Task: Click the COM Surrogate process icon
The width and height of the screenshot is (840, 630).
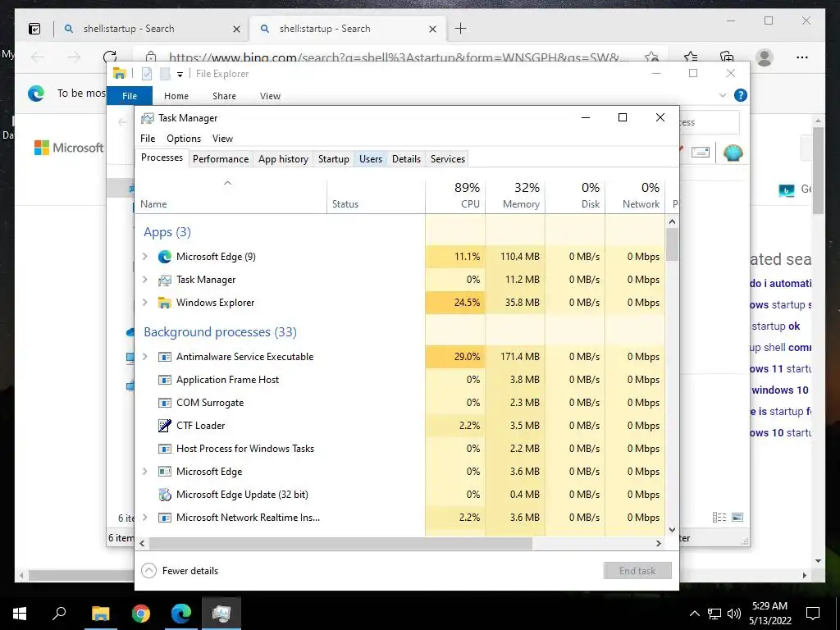Action: 164,403
